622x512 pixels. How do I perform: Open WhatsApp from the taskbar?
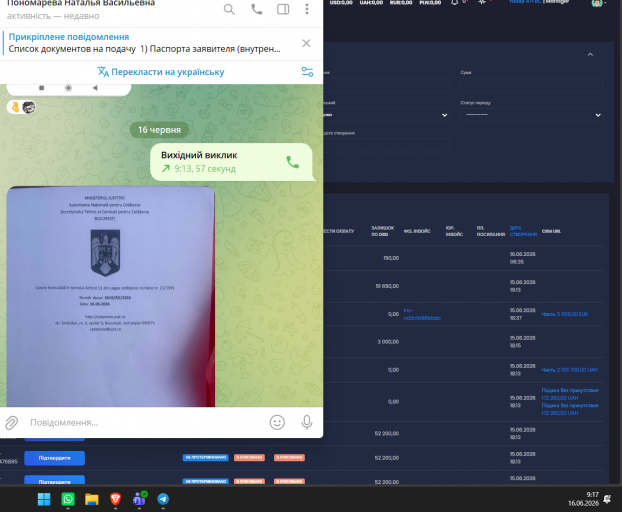coord(68,499)
